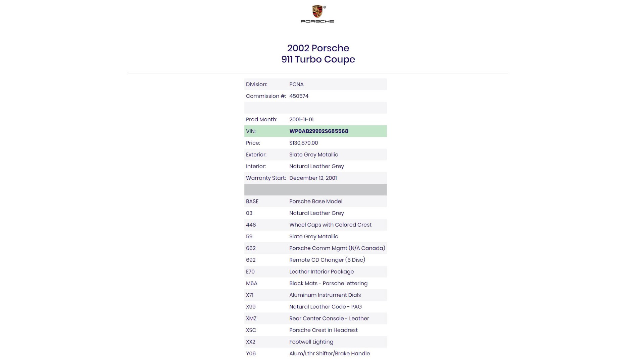
Task: Click option code 'XMZ'
Action: 251,319
